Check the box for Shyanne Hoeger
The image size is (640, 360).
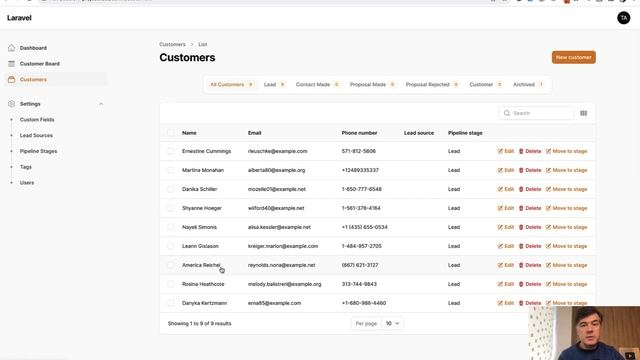(171, 208)
